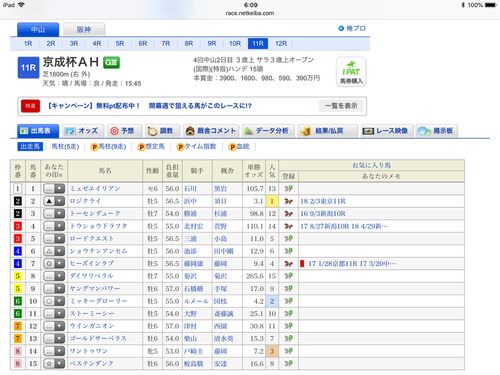Click the favorite register icon in row 15
This screenshot has height=375, width=500.
[288, 364]
